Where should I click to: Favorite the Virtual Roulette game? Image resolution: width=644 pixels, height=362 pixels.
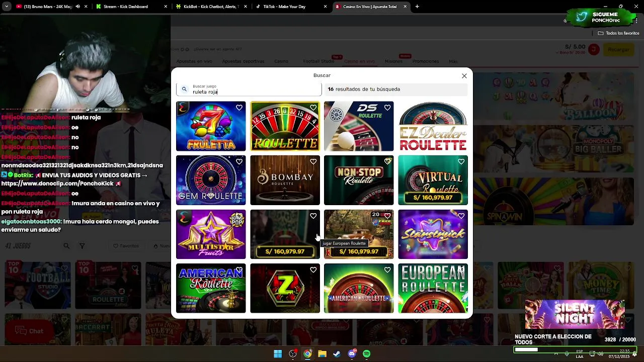tap(461, 161)
